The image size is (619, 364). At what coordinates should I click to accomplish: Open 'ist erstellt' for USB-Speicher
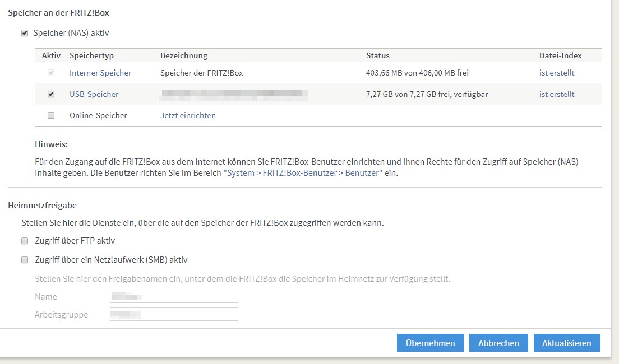(x=557, y=94)
